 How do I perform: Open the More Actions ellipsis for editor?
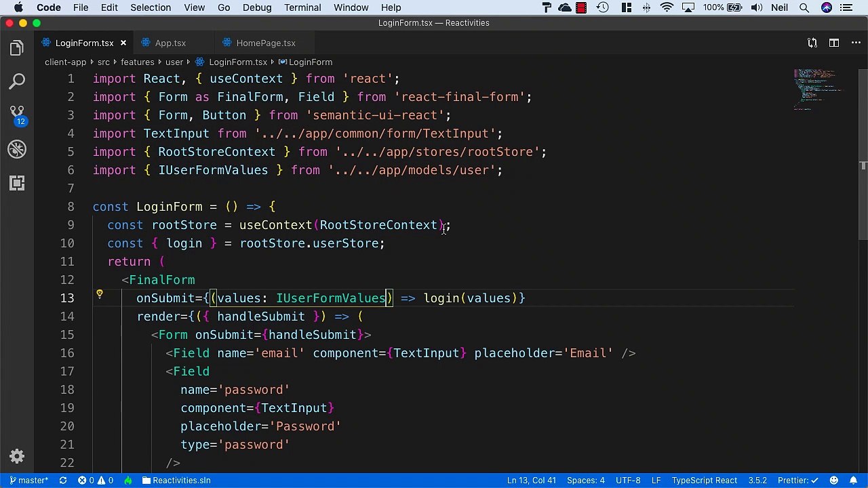pos(855,43)
